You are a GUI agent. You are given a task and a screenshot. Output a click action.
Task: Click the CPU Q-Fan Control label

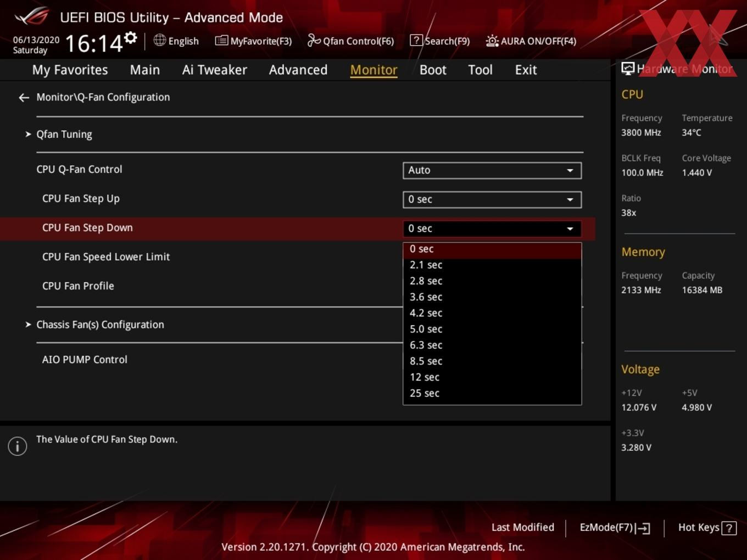tap(79, 170)
